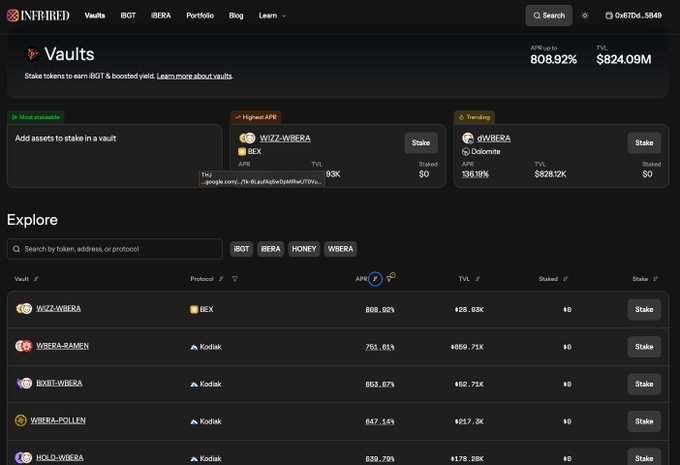This screenshot has width=680, height=465.
Task: Click BEX icon in Highest APR card
Action: 242,151
